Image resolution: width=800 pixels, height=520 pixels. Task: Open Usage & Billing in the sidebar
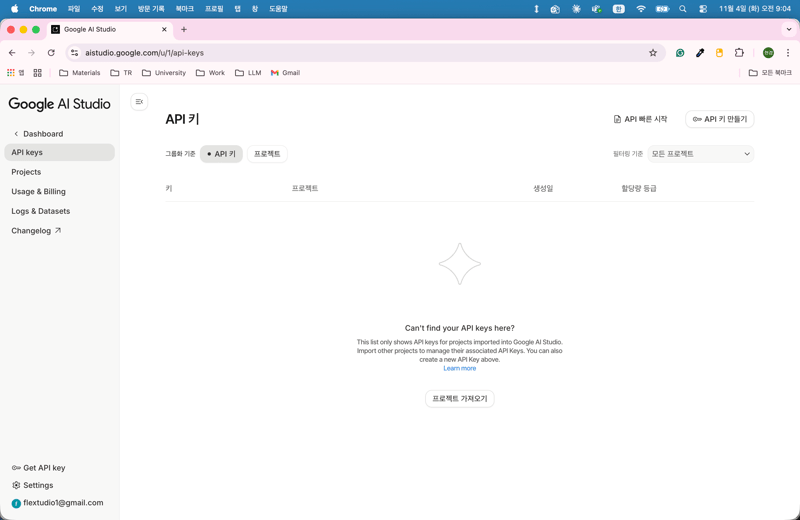pyautogui.click(x=38, y=191)
